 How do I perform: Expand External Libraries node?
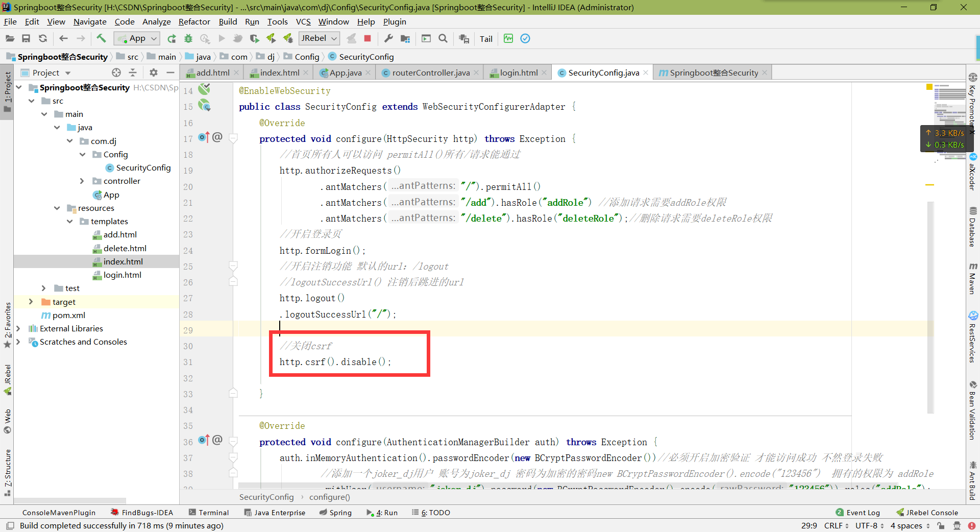tap(18, 328)
